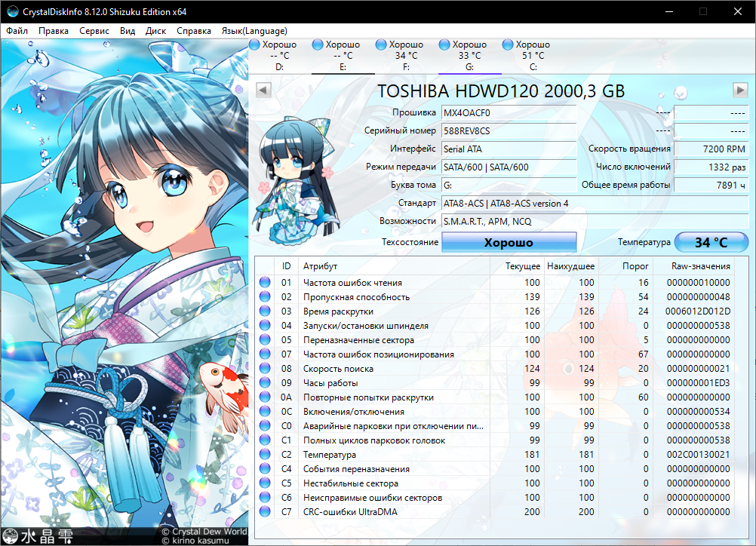Screen dimensions: 756x546
Task: Click status orb for drive D:
Action: coord(254,44)
